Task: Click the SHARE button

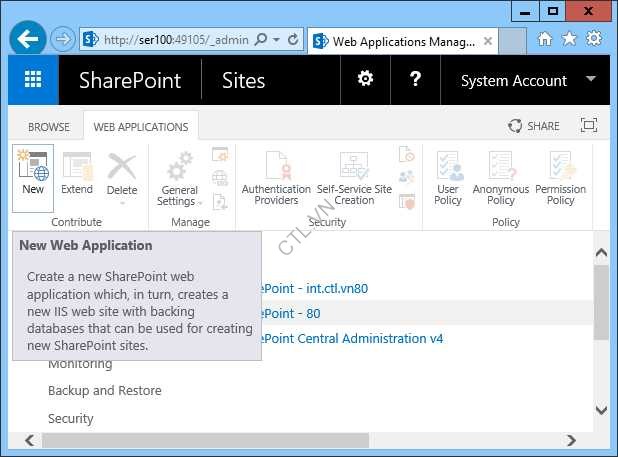Action: click(x=534, y=126)
